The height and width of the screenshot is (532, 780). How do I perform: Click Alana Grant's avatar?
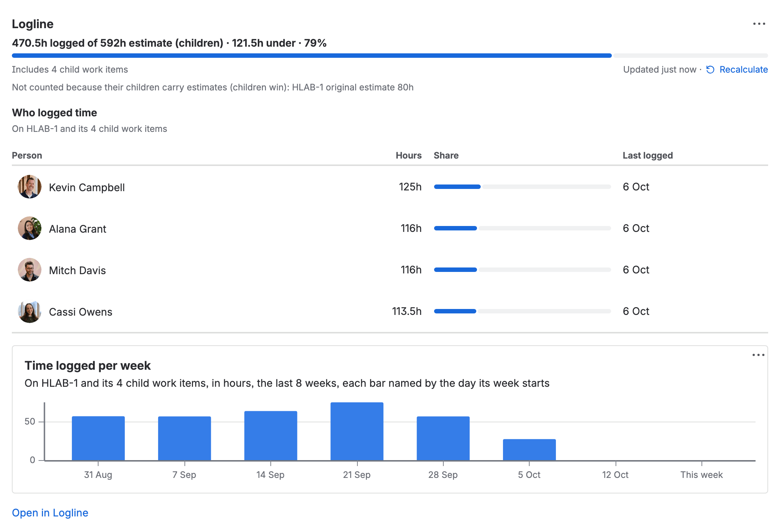30,228
